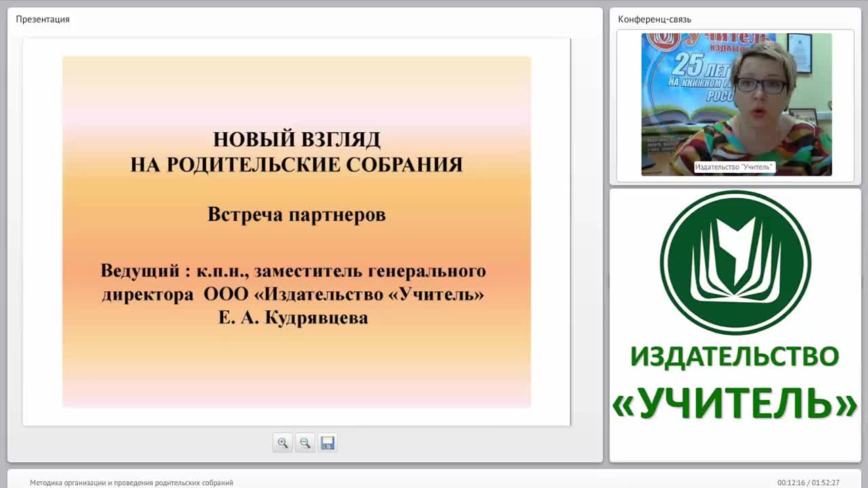Click the presenter's webcam video feed

pos(736,104)
